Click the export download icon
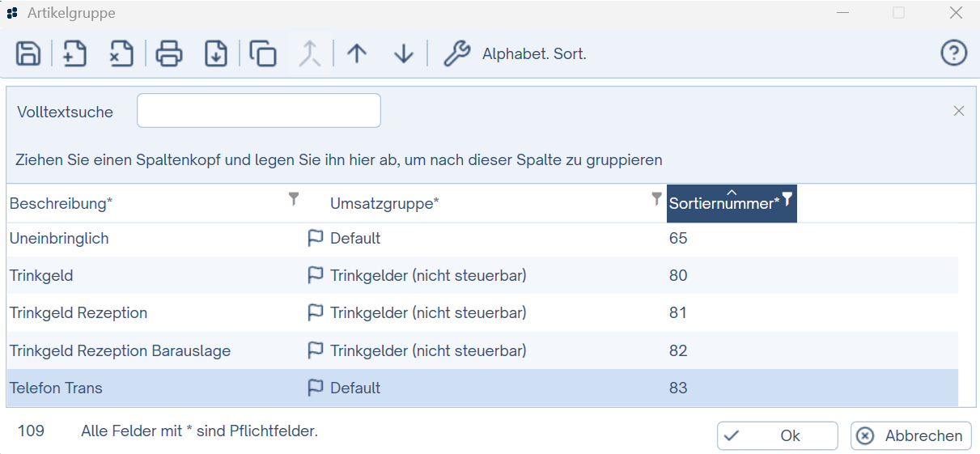 216,54
